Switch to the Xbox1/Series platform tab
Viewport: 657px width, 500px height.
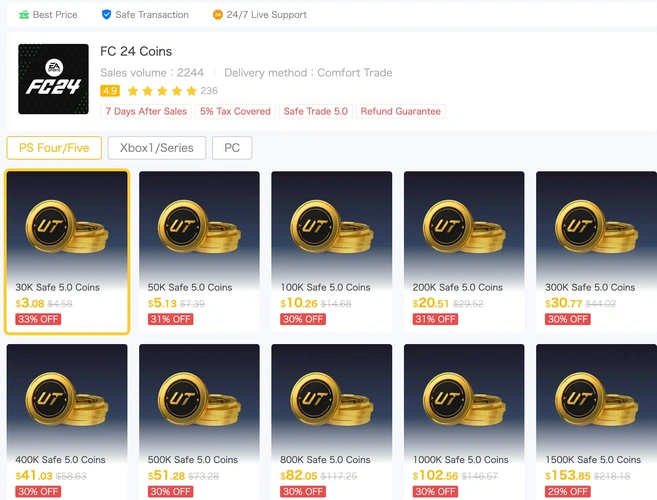(157, 148)
